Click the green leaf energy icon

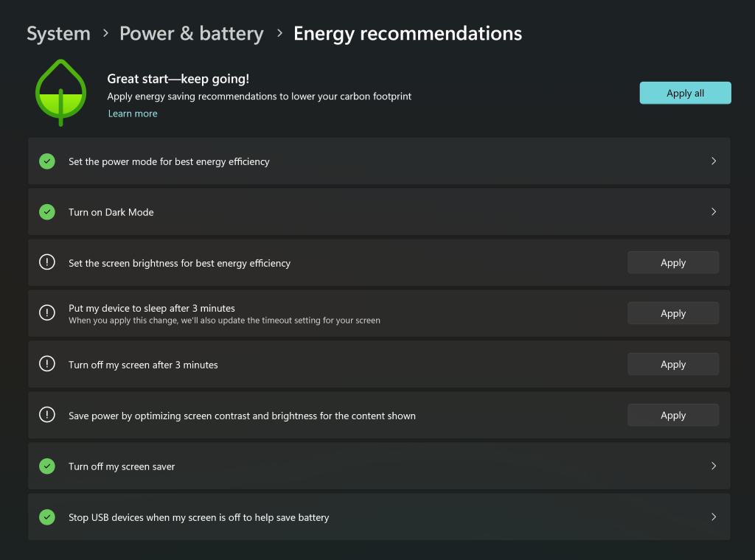tap(60, 92)
